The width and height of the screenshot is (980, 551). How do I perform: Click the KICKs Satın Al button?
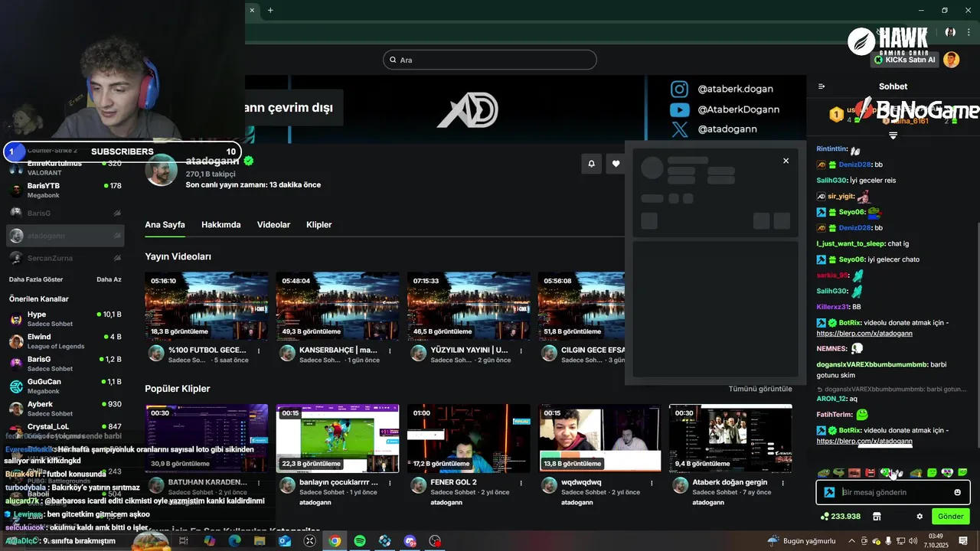(905, 60)
